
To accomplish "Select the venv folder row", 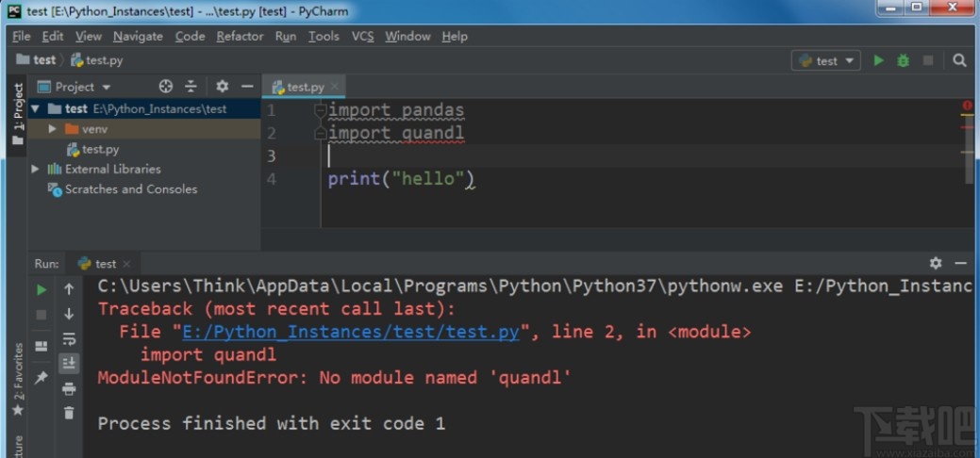I will tap(143, 129).
